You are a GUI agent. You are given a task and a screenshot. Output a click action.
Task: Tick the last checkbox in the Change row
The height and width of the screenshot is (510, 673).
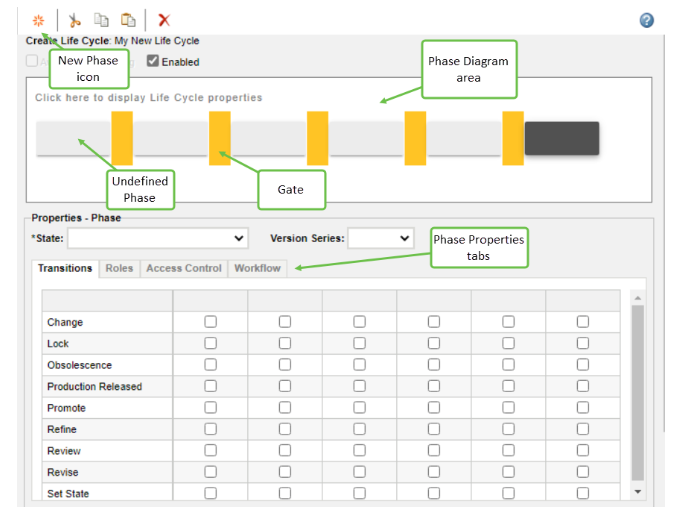coord(583,322)
